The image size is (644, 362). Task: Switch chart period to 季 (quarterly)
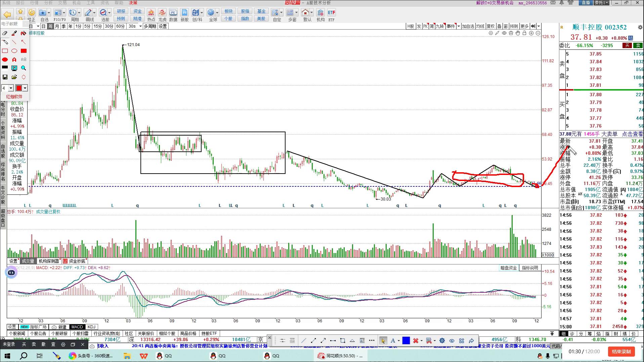pos(64,26)
